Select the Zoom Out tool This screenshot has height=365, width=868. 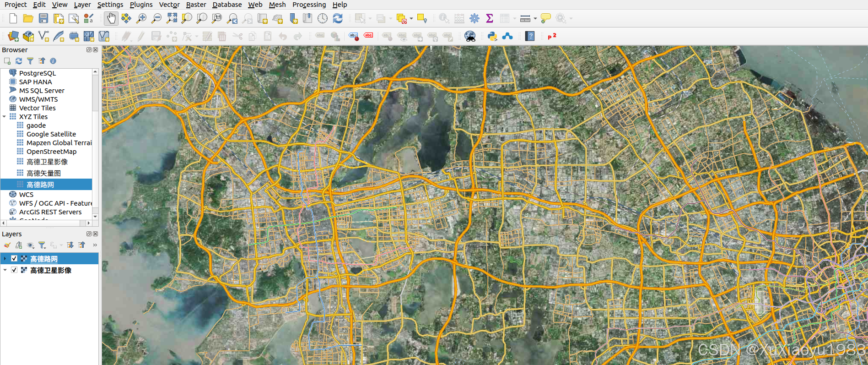pos(156,18)
